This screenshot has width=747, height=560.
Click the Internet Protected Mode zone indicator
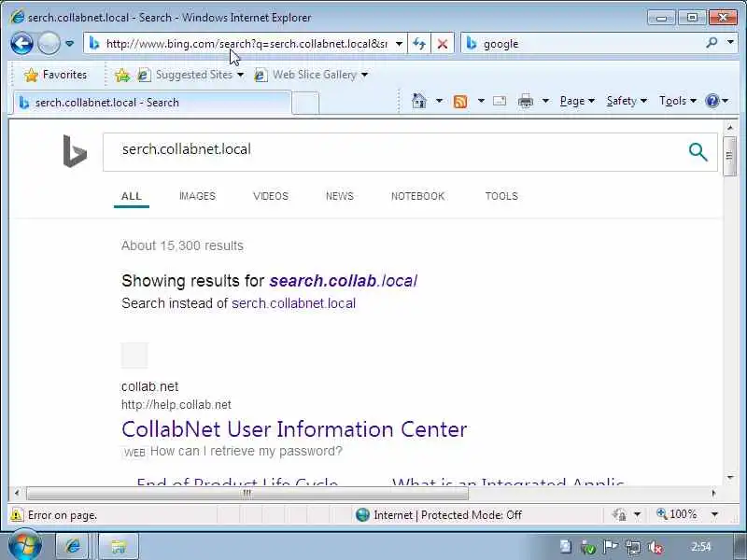coord(438,515)
